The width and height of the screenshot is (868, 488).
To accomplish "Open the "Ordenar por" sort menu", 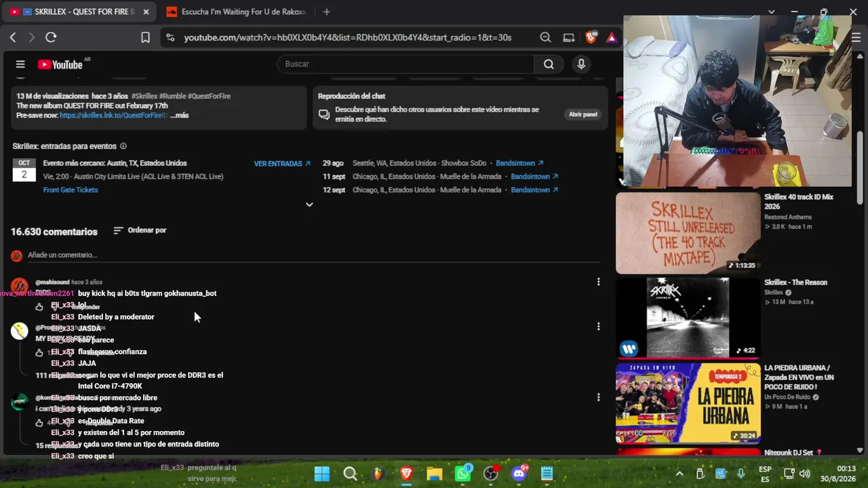I will point(140,230).
